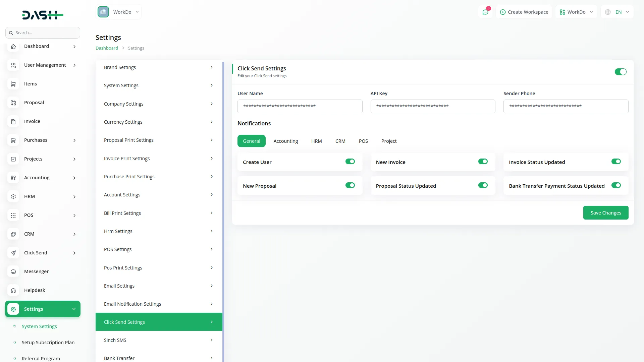Expand the Accounting sidebar menu chevron
644x362 pixels.
[74, 178]
